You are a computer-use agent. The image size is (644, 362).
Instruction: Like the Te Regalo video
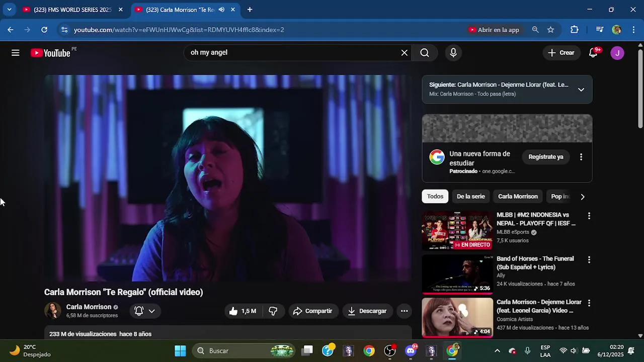243,311
